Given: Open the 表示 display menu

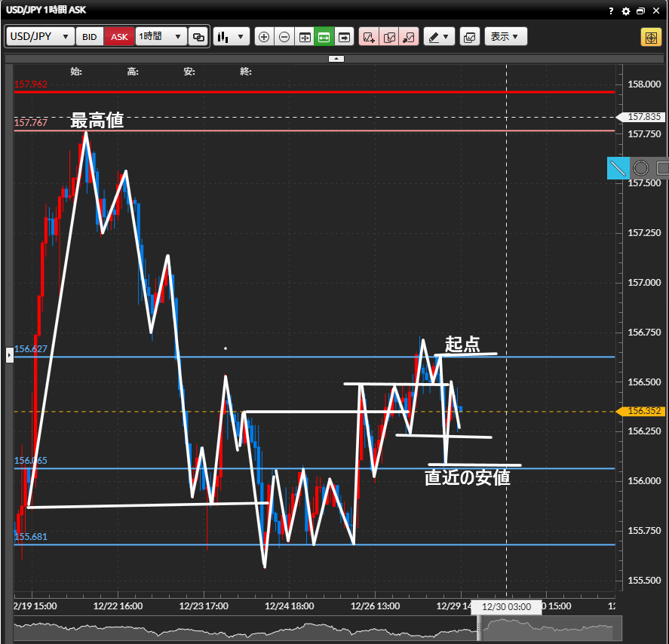Looking at the screenshot, I should point(505,37).
